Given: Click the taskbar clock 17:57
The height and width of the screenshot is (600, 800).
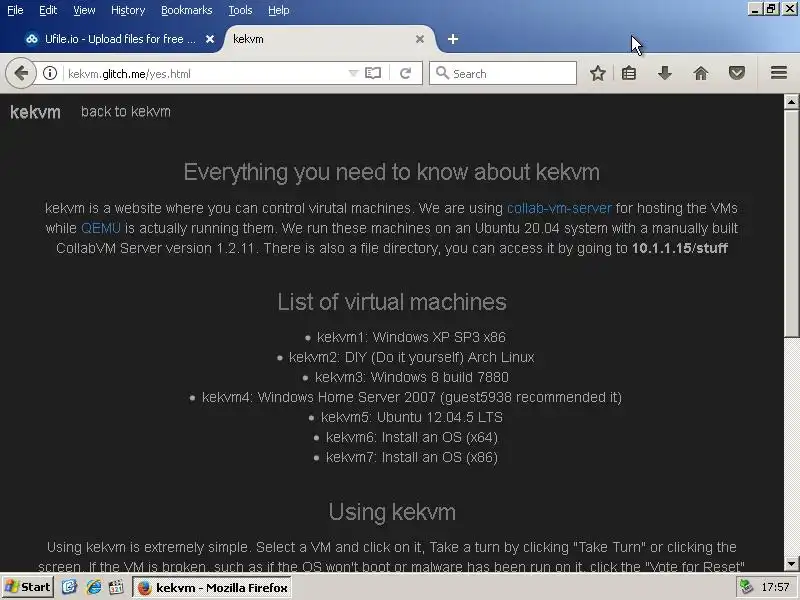Looking at the screenshot, I should (776, 587).
